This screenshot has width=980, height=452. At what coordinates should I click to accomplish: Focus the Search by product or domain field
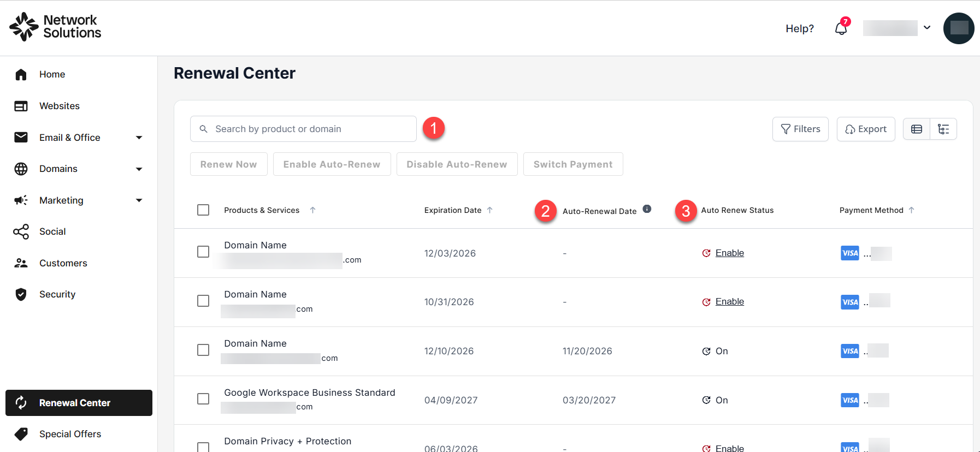click(303, 129)
